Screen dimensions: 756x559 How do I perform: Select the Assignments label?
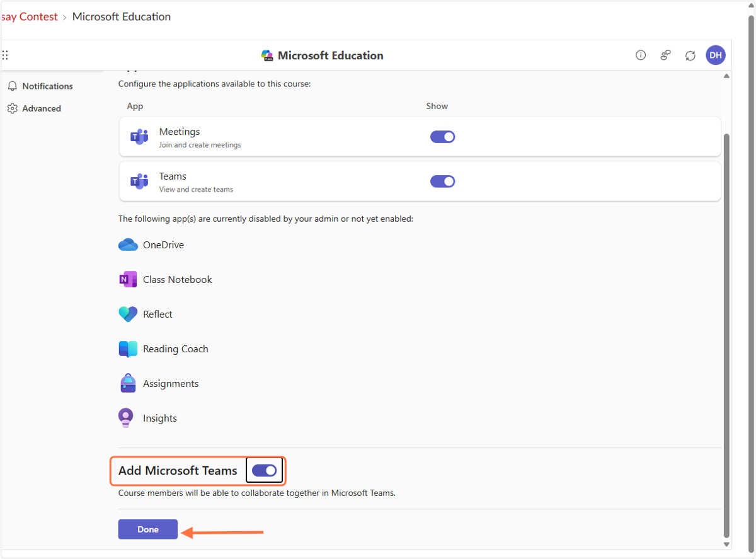pyautogui.click(x=171, y=383)
